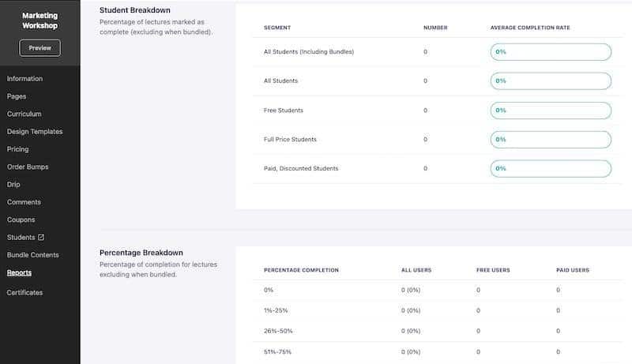Open the Curriculum section
The width and height of the screenshot is (632, 364).
(x=24, y=114)
